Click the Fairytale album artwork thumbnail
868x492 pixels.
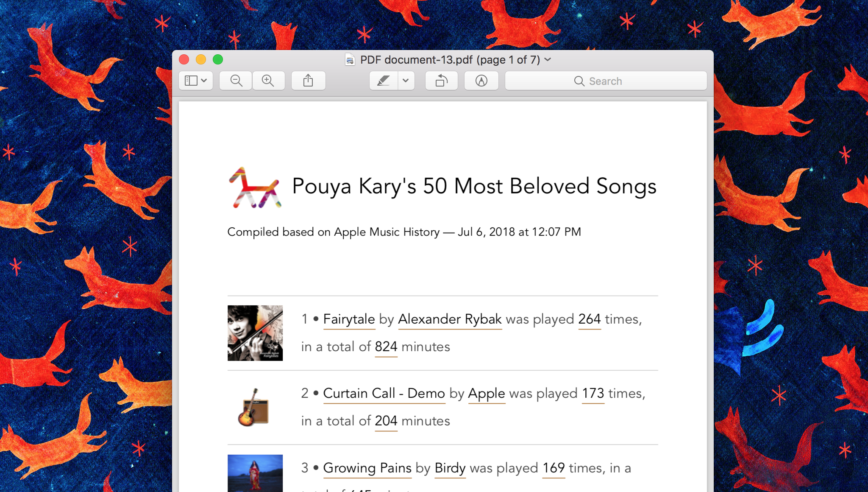coord(255,333)
